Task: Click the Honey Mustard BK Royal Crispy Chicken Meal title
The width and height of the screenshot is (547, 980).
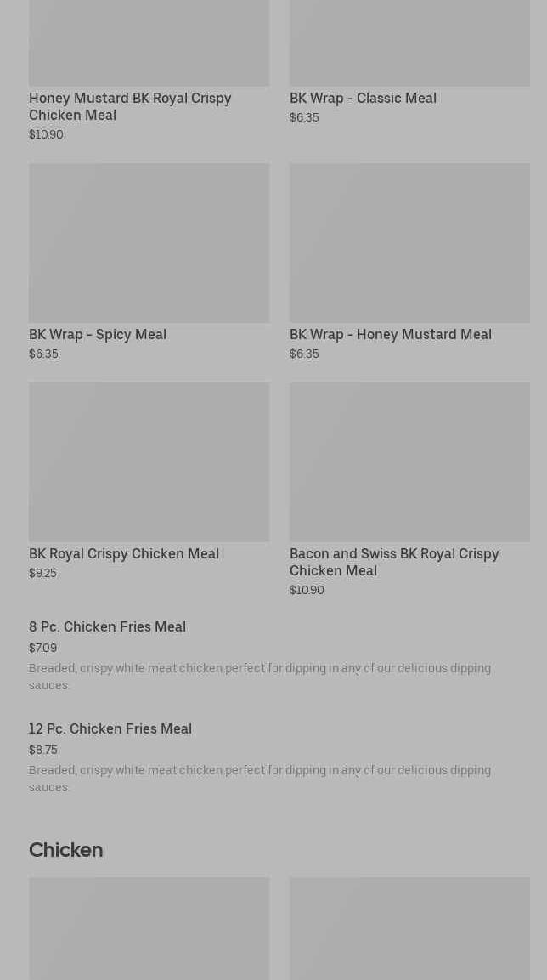Action: (x=130, y=107)
